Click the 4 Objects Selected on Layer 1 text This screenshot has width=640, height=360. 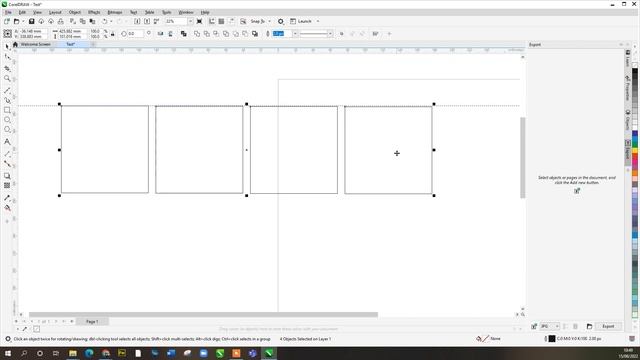click(305, 339)
